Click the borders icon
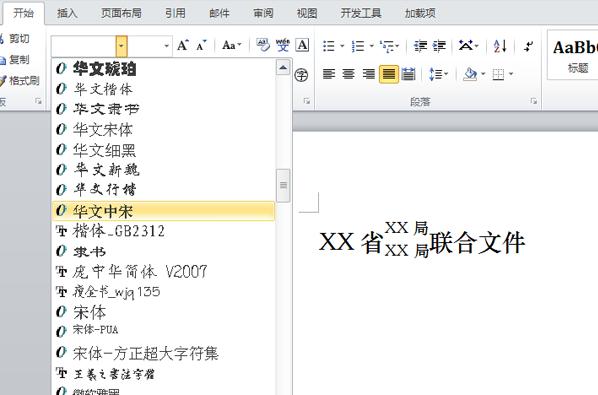 (x=498, y=74)
